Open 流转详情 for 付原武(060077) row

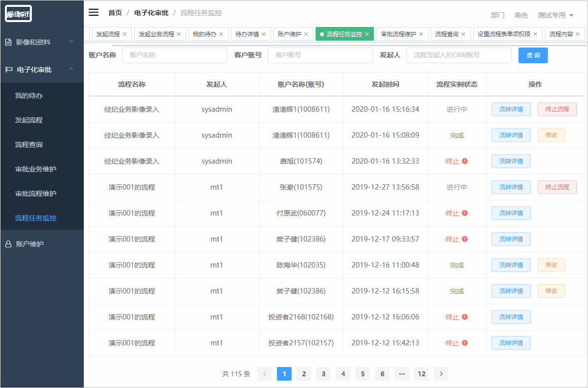511,213
